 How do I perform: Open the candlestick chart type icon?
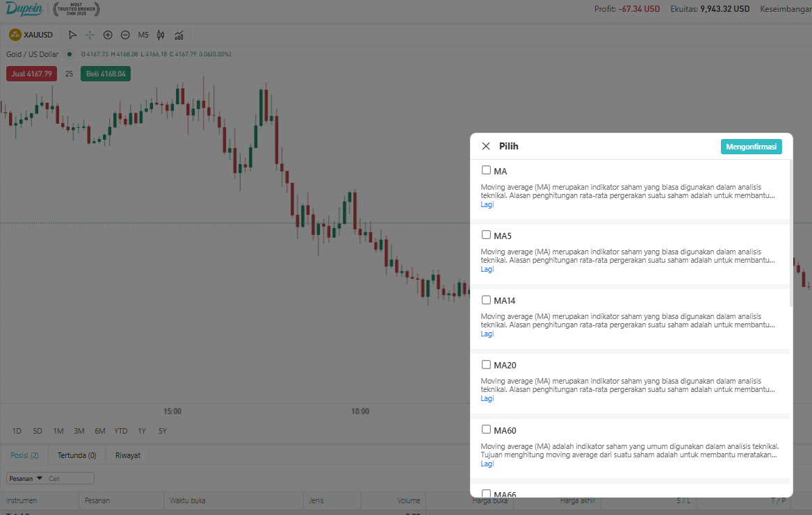(161, 35)
